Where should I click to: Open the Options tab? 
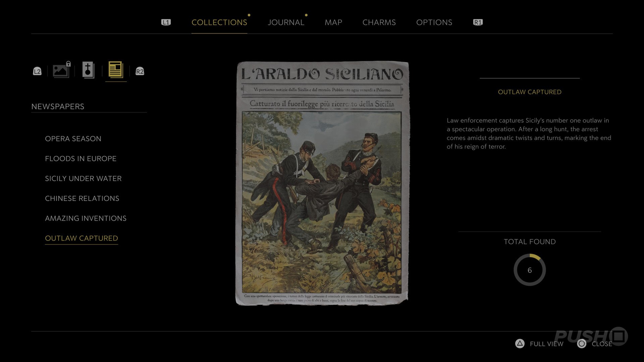(434, 22)
